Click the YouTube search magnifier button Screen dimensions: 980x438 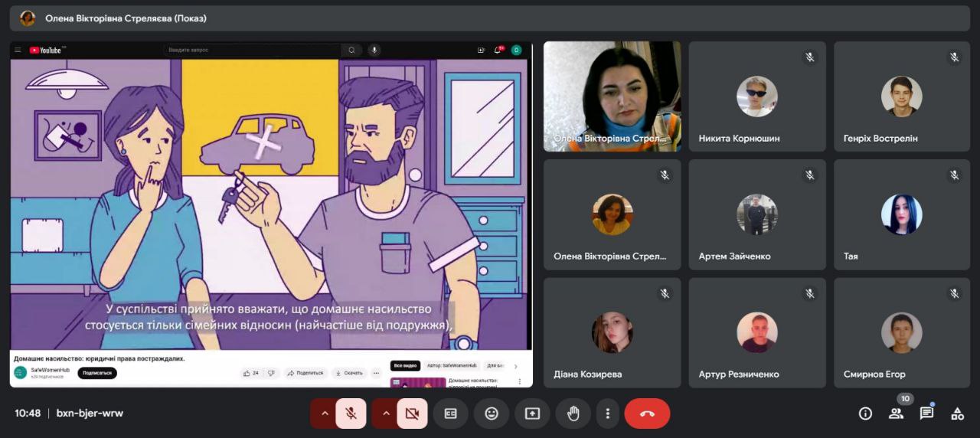coord(351,50)
